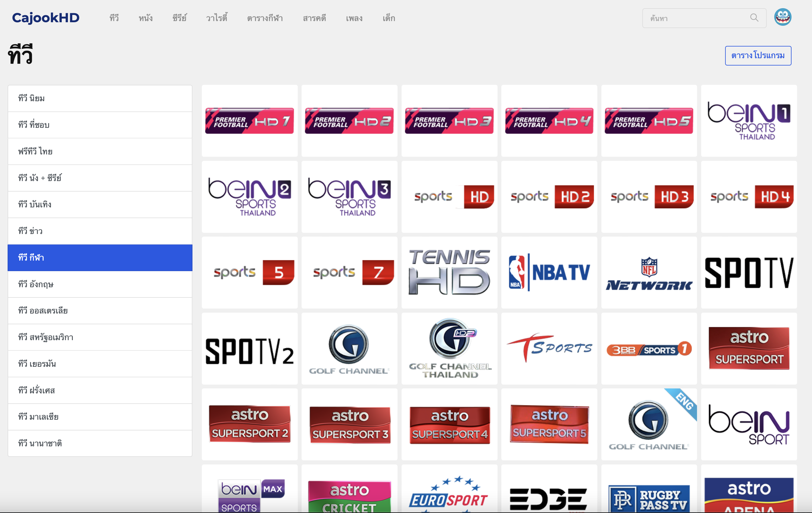Open Premier Football HD 2 channel
This screenshot has width=812, height=513.
[349, 121]
